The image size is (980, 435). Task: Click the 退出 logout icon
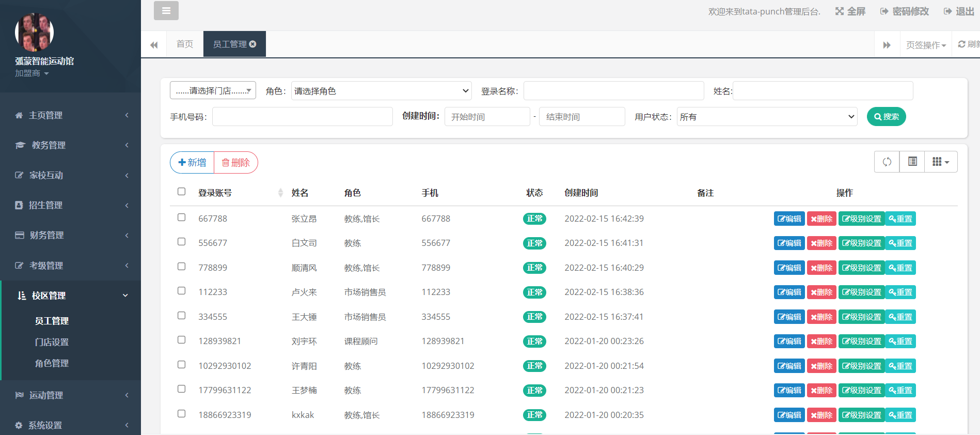coord(947,11)
